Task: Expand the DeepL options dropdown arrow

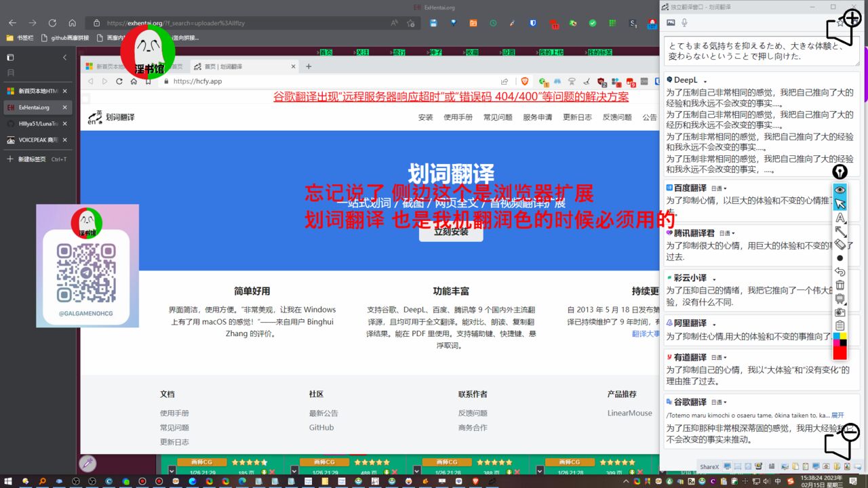Action: click(x=705, y=81)
